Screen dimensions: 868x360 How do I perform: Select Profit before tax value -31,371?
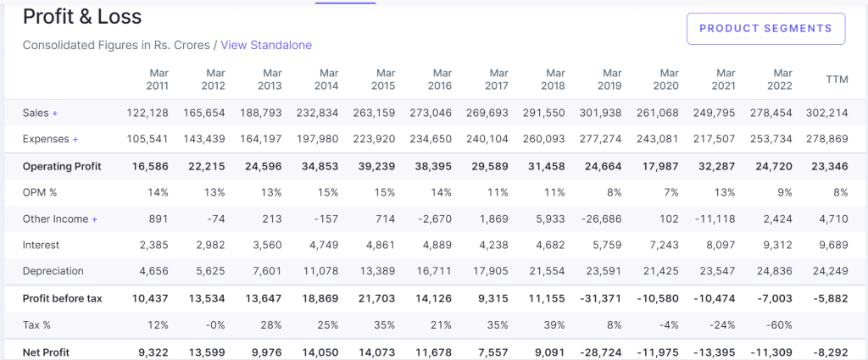[601, 299]
